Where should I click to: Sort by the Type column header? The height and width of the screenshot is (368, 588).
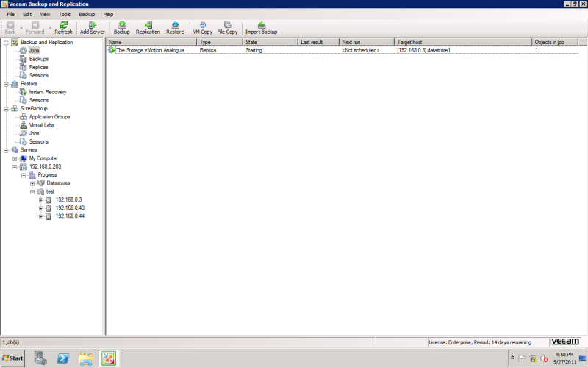click(220, 42)
